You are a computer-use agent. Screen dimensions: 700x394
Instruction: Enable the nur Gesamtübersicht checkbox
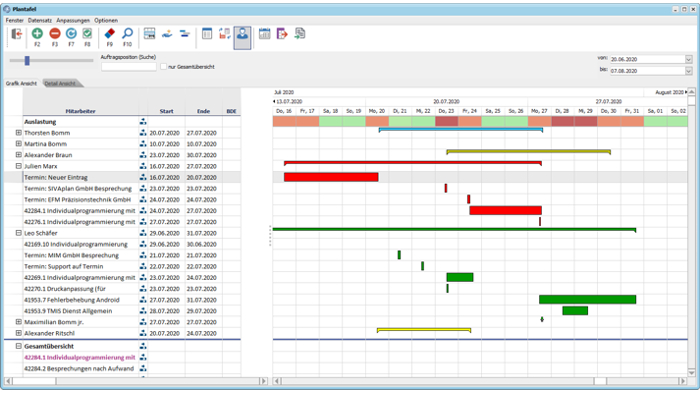pos(163,66)
